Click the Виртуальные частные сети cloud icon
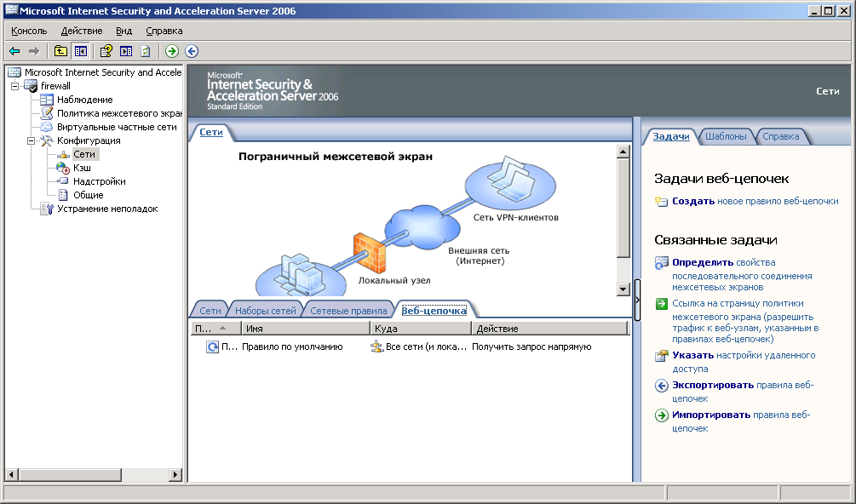This screenshot has width=856, height=504. point(47,127)
